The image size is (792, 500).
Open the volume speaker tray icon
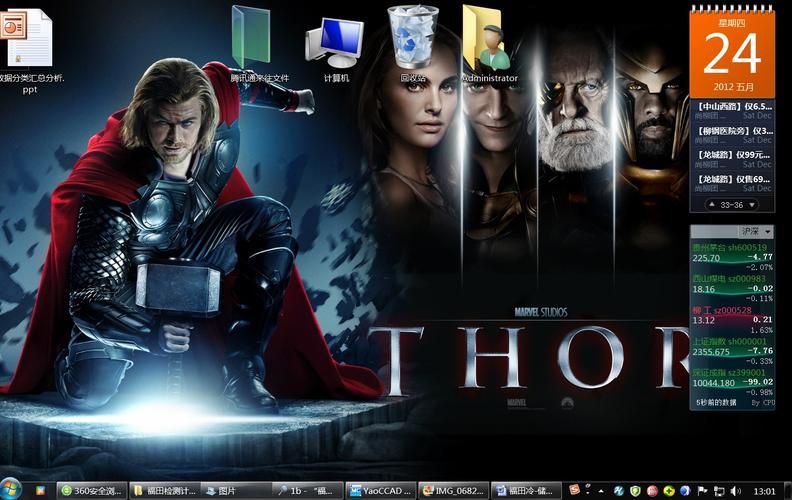point(735,490)
